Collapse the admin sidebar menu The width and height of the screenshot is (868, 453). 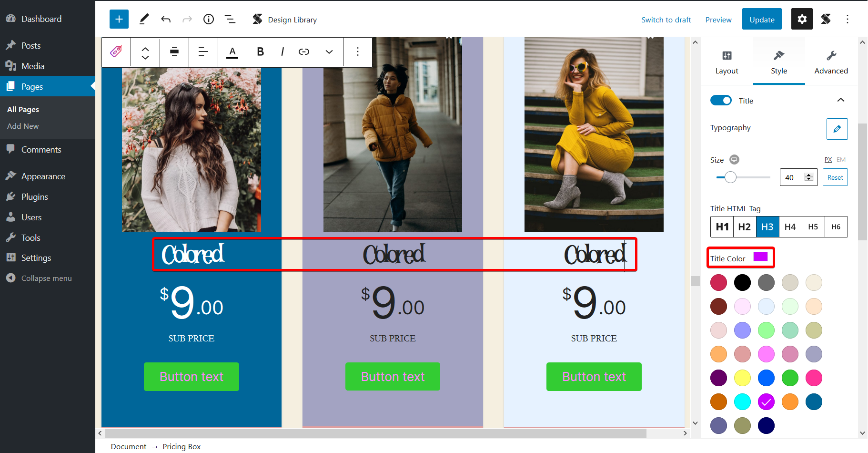pyautogui.click(x=48, y=278)
